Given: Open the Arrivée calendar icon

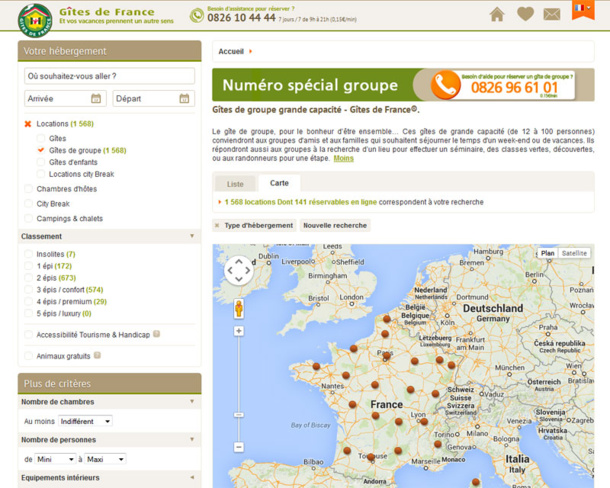Looking at the screenshot, I should (96, 99).
